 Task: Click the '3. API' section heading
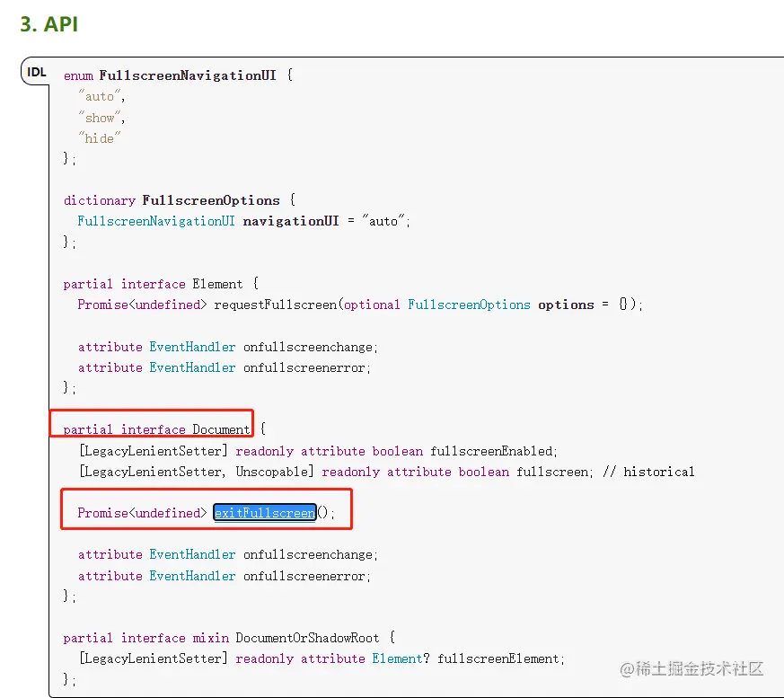pos(49,24)
